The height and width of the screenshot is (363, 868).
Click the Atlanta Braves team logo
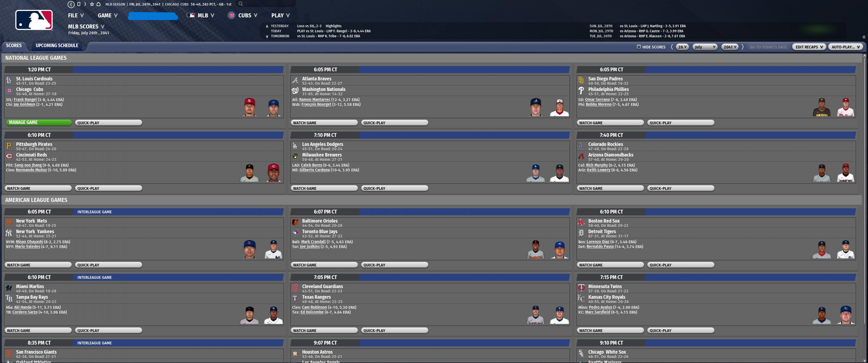click(295, 80)
